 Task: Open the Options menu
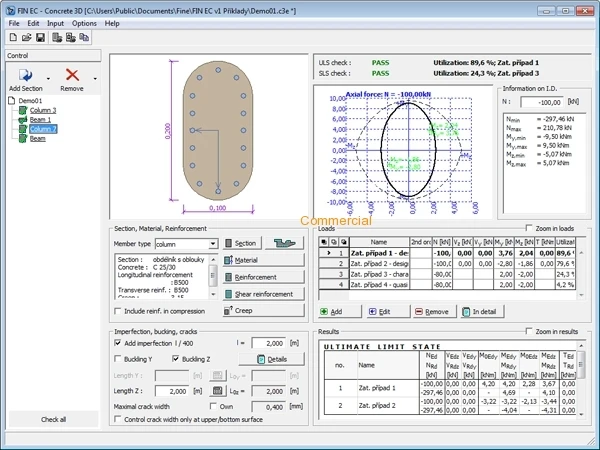click(84, 23)
